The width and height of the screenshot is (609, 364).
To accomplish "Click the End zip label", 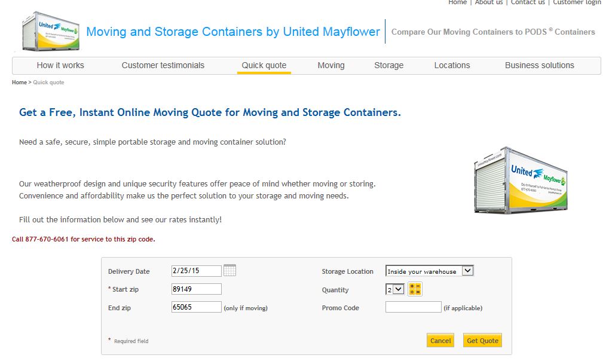I will coord(120,308).
